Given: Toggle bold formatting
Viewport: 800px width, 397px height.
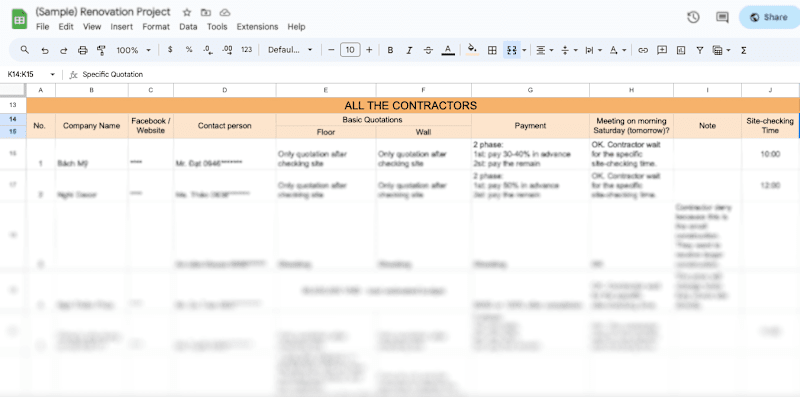Looking at the screenshot, I should (x=390, y=50).
